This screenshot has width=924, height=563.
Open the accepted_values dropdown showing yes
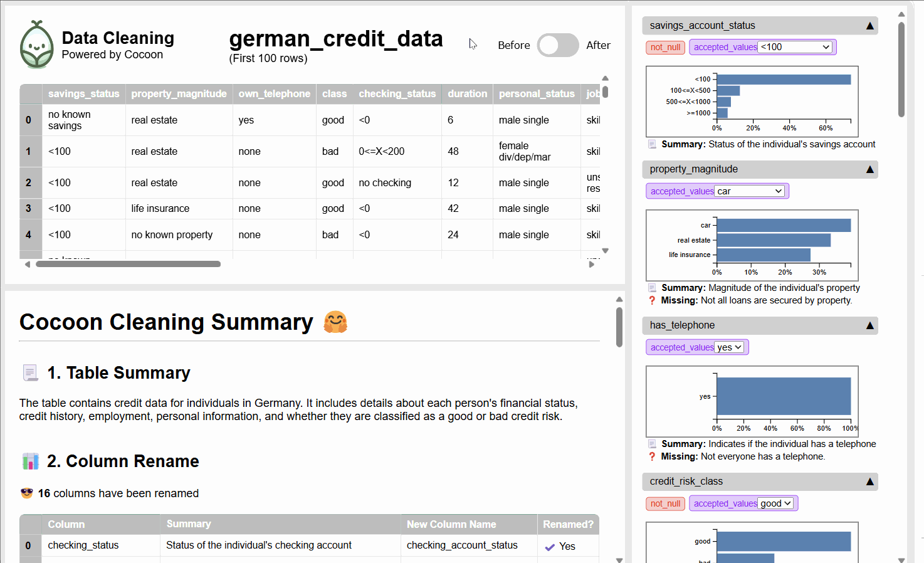(x=730, y=347)
